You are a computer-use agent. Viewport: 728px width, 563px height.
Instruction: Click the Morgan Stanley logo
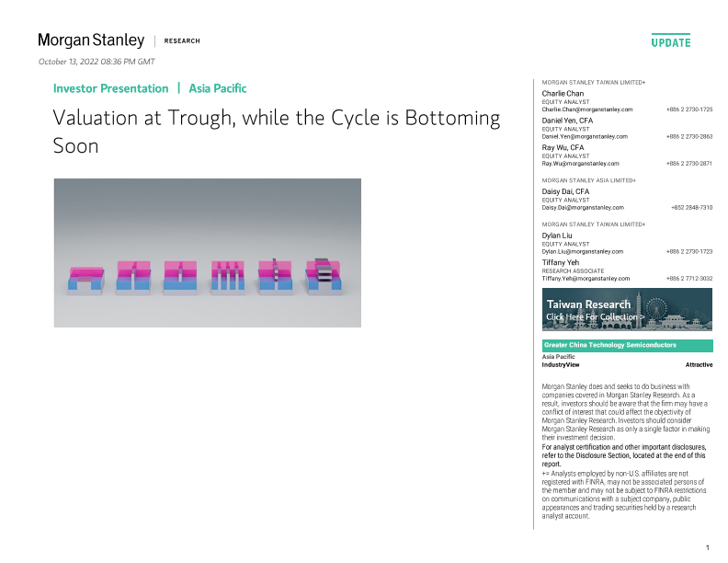pyautogui.click(x=91, y=40)
